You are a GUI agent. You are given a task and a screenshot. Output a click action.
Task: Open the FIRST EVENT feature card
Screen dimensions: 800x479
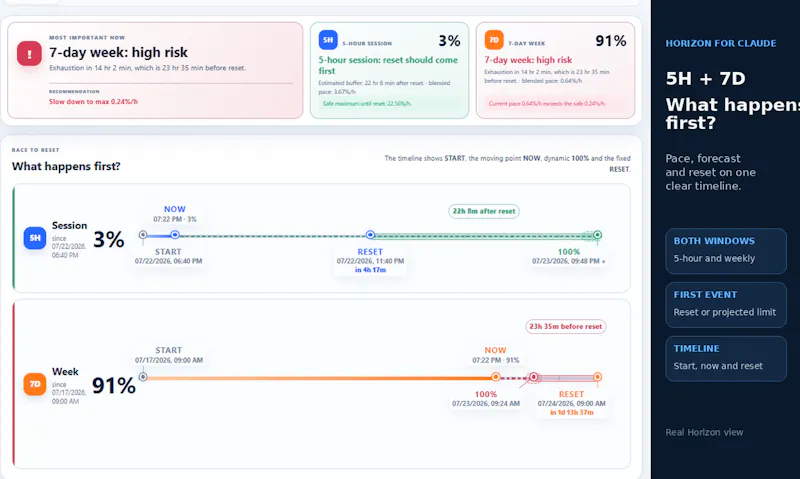[726, 305]
